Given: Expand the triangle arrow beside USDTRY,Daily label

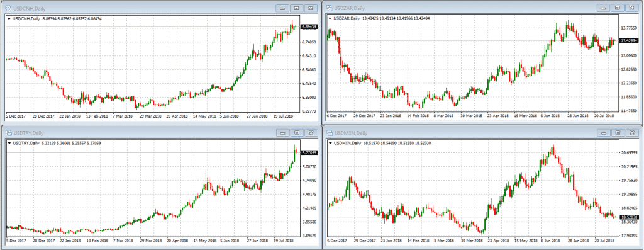Looking at the screenshot, I should 9,143.
